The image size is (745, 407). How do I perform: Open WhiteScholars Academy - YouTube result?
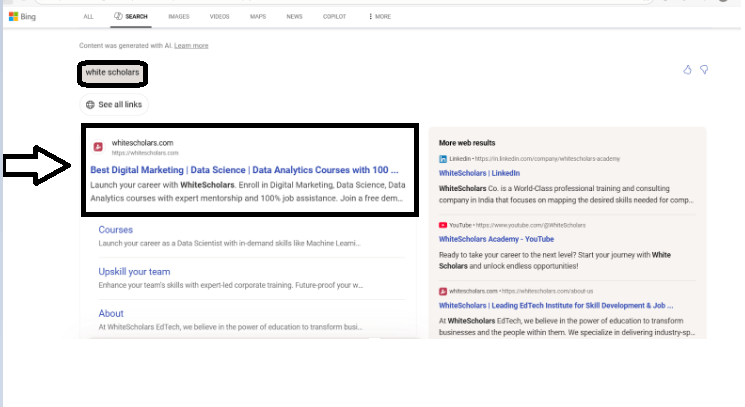(x=496, y=239)
